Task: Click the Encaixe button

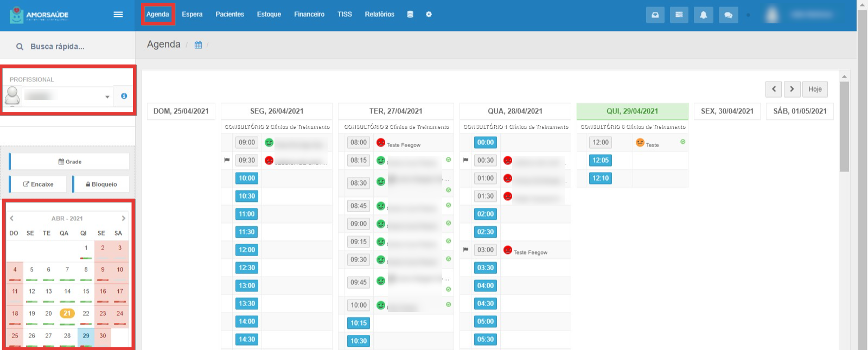Action: point(38,184)
